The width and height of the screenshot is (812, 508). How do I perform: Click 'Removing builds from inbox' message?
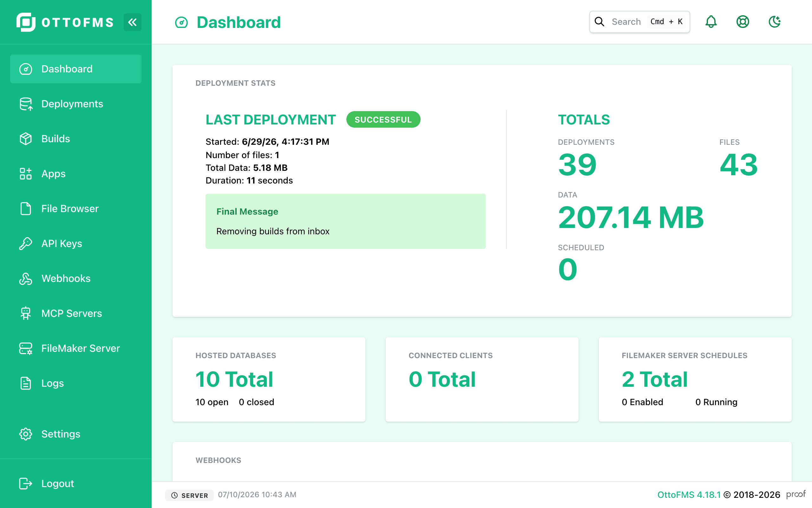pos(273,231)
